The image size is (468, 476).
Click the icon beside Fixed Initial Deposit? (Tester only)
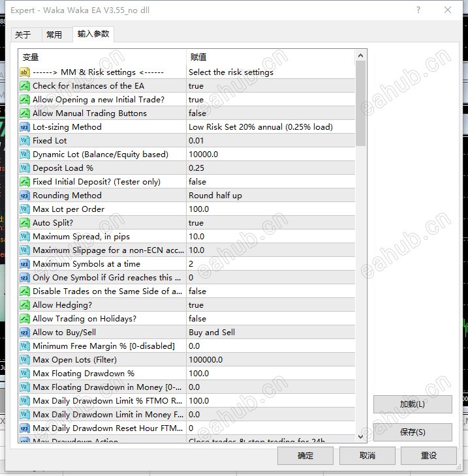click(x=25, y=181)
